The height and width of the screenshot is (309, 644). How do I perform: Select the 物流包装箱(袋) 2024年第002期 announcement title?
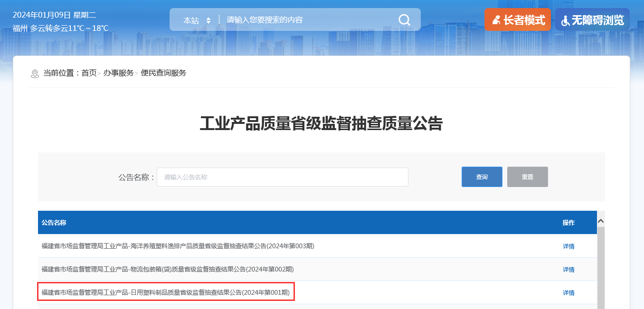click(x=168, y=269)
